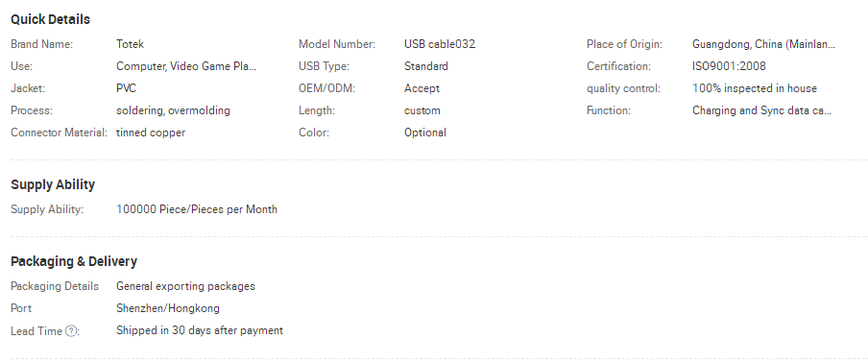
Task: Click the brand name value Totek
Action: [x=130, y=44]
